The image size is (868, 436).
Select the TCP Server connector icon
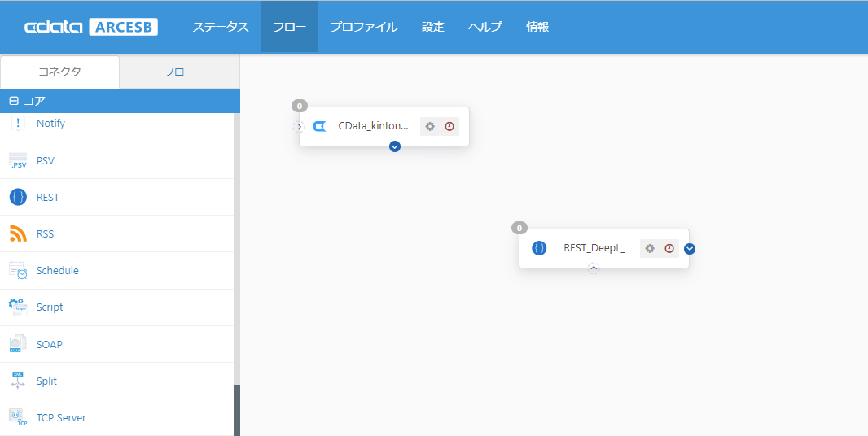click(x=18, y=418)
